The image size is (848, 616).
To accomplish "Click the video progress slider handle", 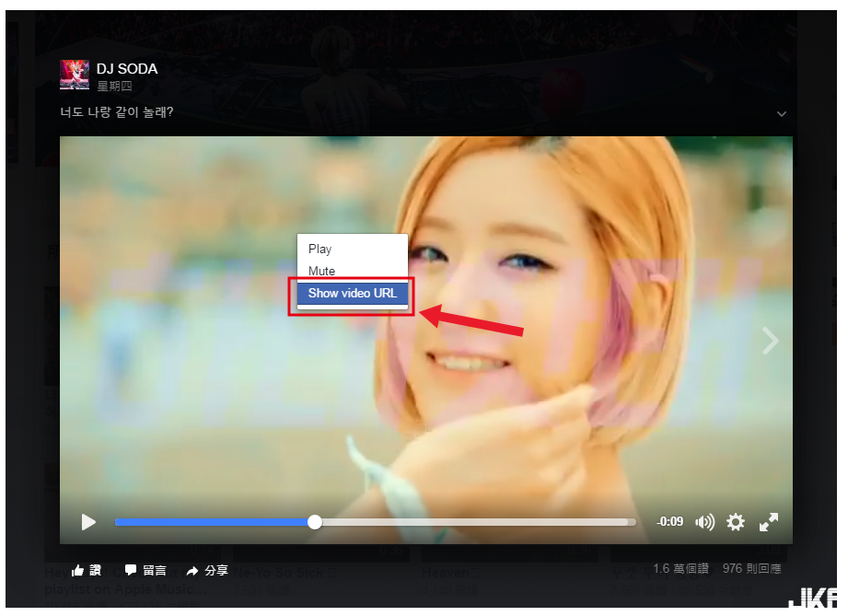I will point(315,522).
